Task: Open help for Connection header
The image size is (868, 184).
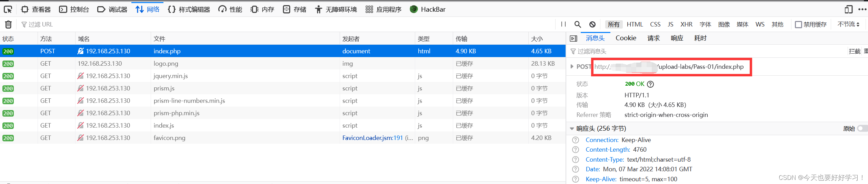Action: (x=576, y=140)
